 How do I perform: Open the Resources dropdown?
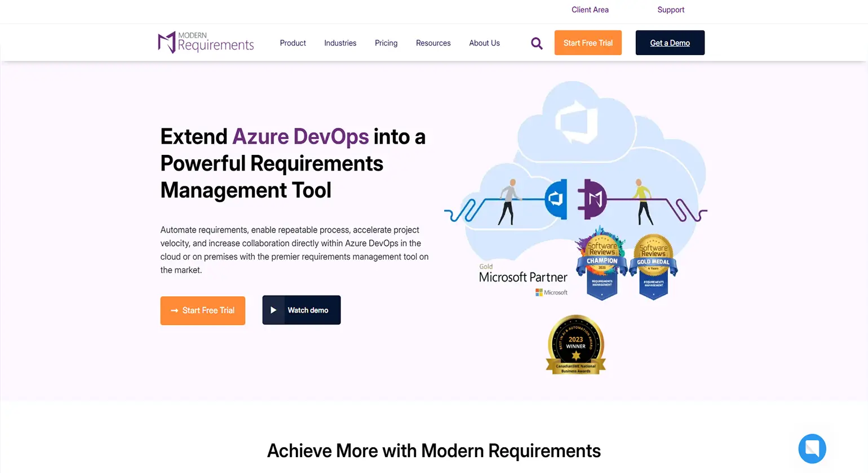click(x=433, y=43)
